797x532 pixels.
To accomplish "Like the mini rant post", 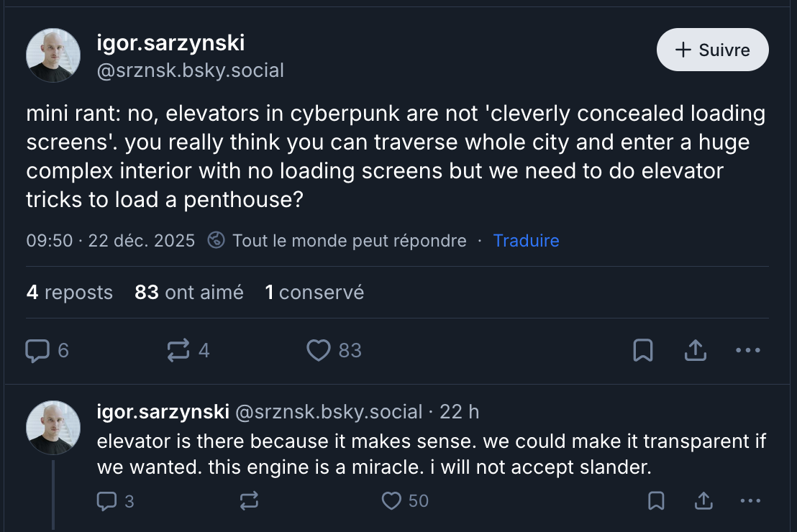I will (x=319, y=350).
